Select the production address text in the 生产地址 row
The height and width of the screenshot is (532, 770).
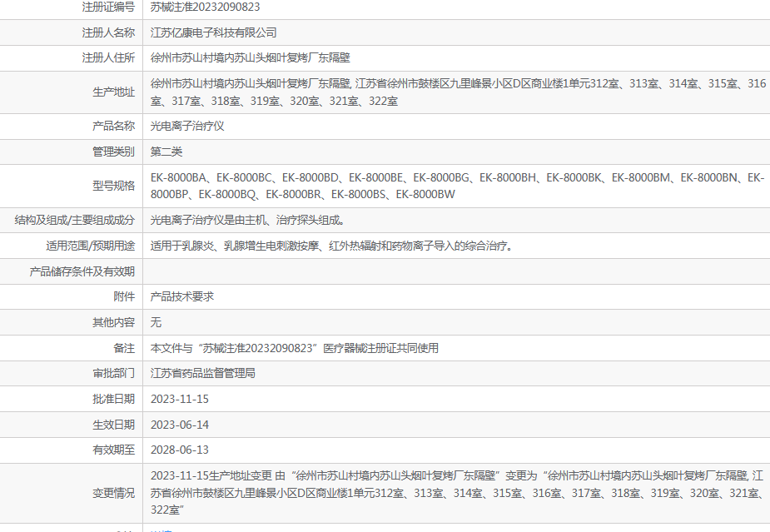(x=458, y=92)
